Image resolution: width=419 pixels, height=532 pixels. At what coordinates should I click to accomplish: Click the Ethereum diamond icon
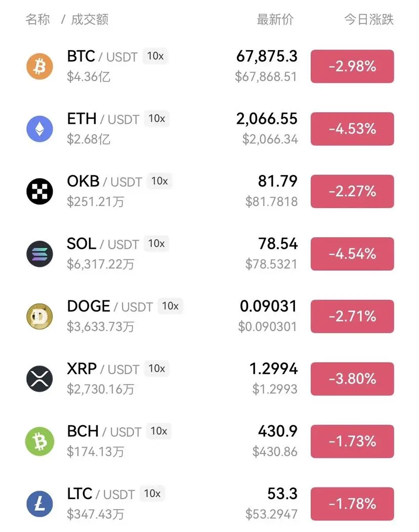click(40, 129)
